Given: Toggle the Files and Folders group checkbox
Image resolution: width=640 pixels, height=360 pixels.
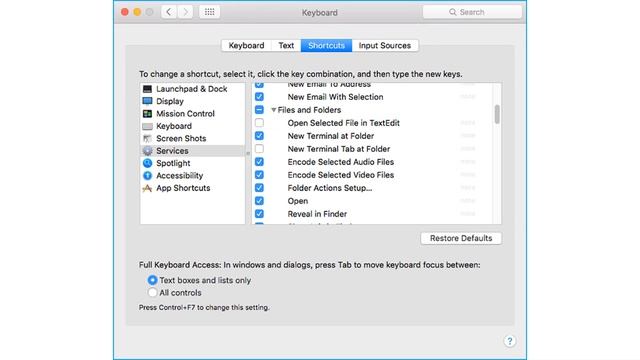Looking at the screenshot, I should 259,110.
